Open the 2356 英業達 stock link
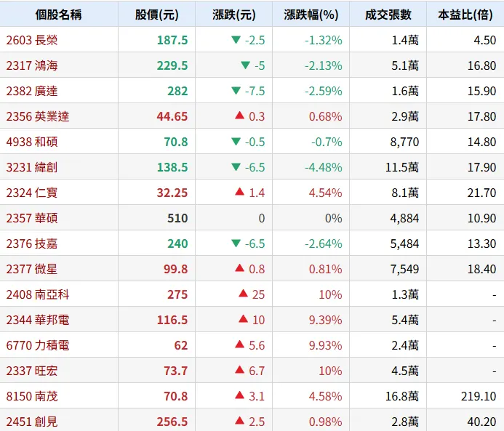Image resolution: width=504 pixels, height=431 pixels. (38, 116)
